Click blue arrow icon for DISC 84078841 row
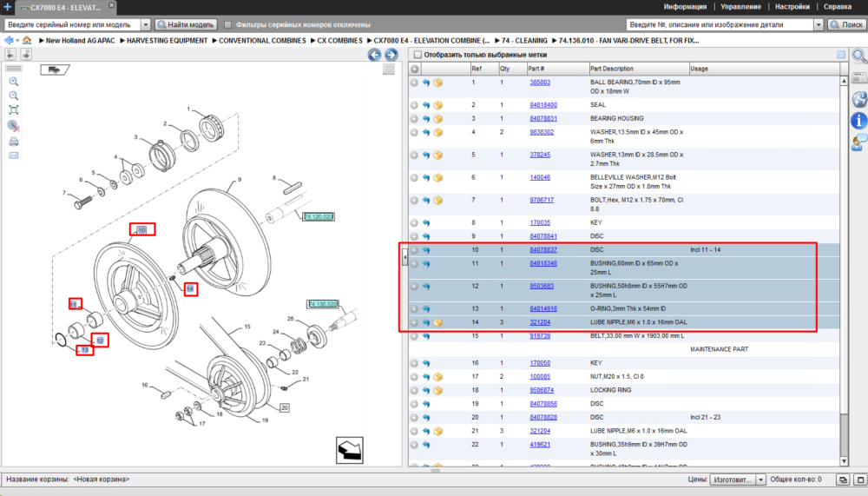 426,236
